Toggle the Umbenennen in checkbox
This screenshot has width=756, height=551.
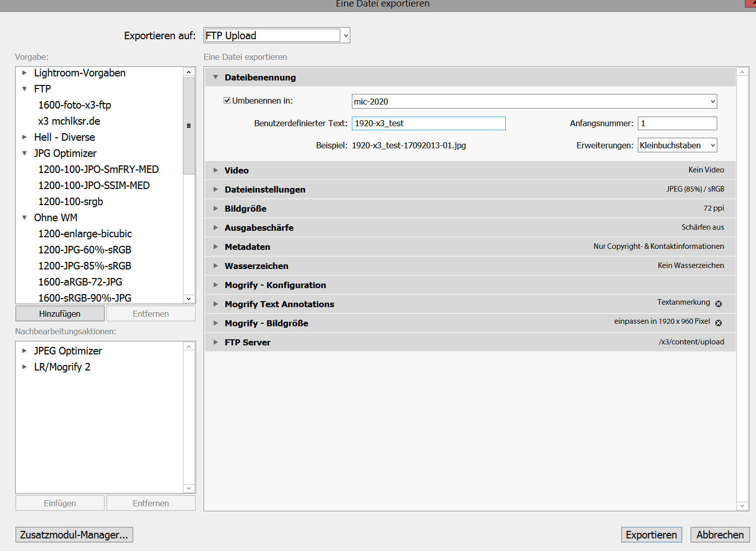click(227, 101)
